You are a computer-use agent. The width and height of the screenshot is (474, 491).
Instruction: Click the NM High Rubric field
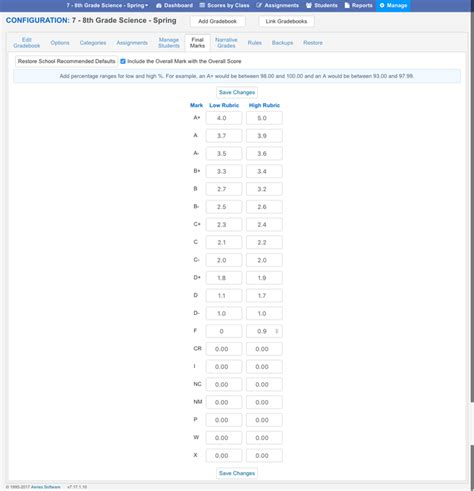pos(264,402)
